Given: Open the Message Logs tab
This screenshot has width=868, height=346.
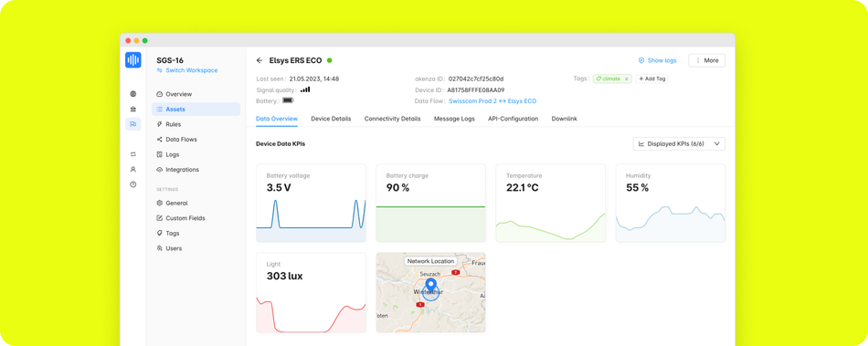Looking at the screenshot, I should [454, 119].
